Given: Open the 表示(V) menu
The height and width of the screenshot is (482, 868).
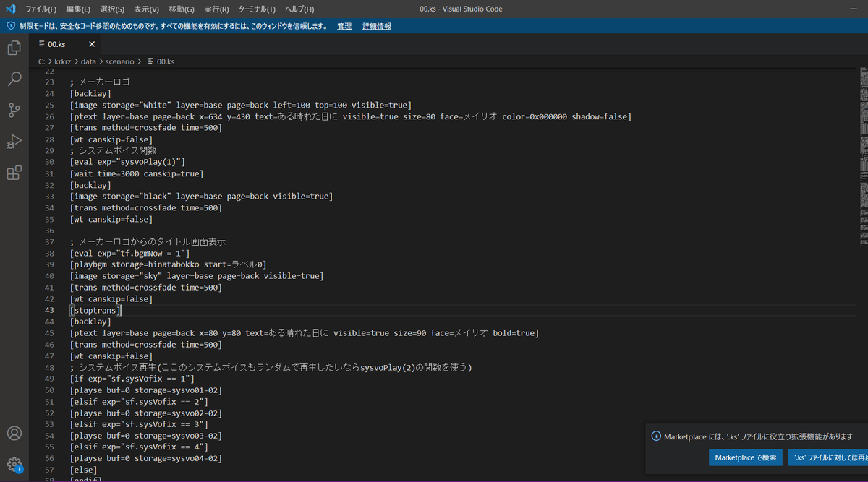Looking at the screenshot, I should point(147,9).
